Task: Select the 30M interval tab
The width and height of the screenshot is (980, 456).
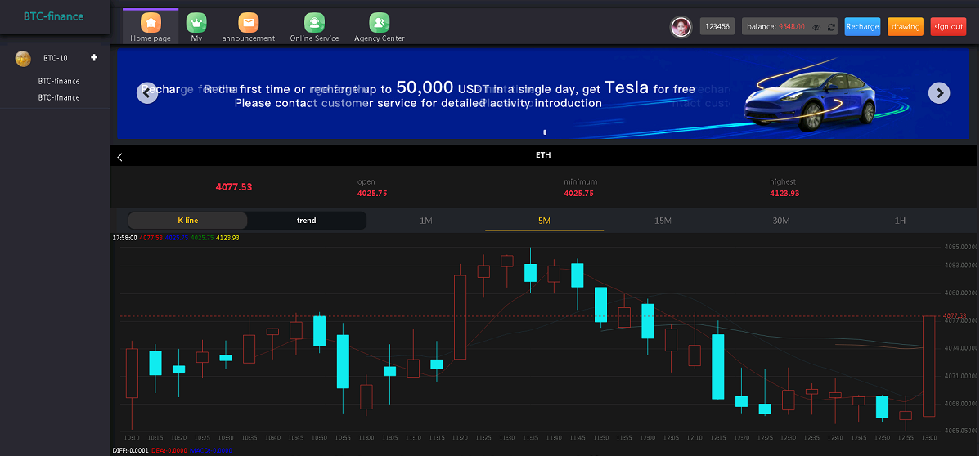Action: 780,221
